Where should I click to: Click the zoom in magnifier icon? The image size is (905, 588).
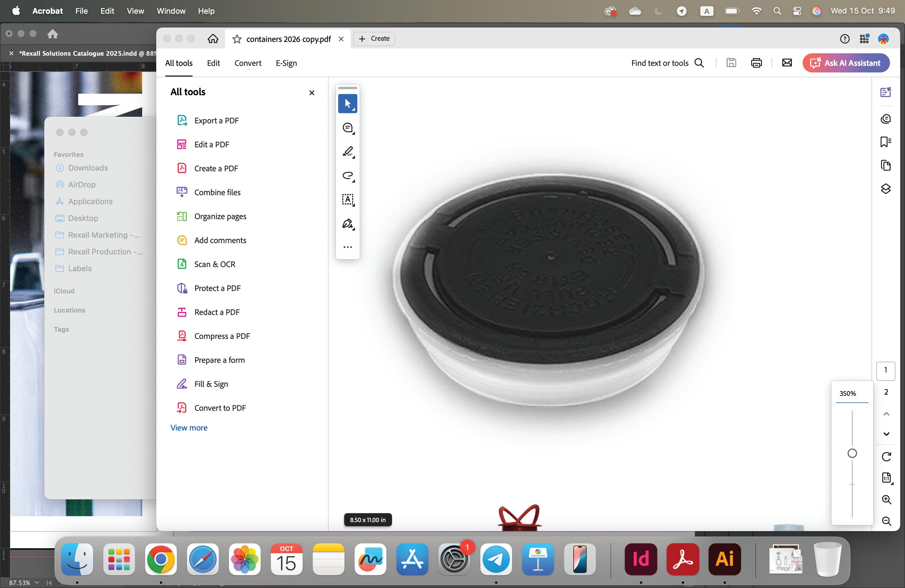pyautogui.click(x=886, y=499)
